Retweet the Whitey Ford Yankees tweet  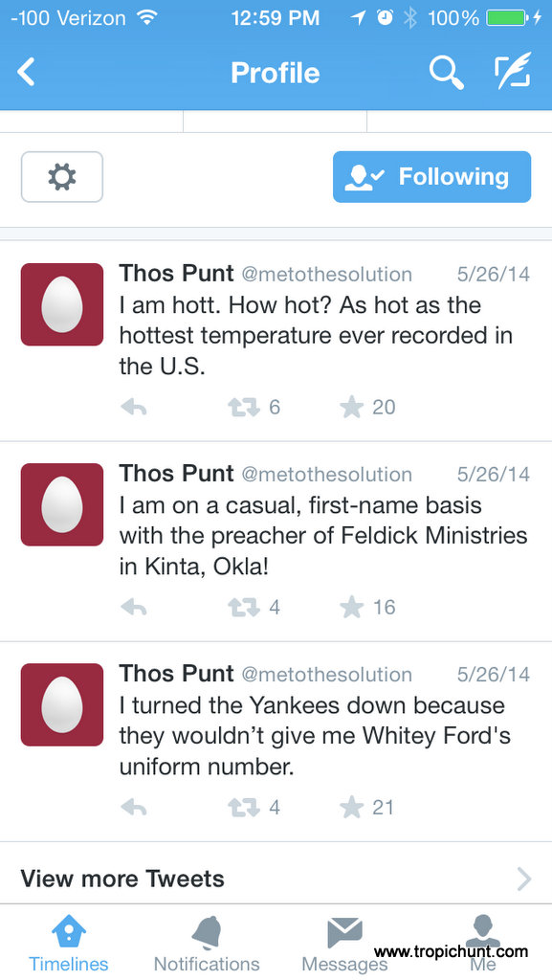click(244, 808)
